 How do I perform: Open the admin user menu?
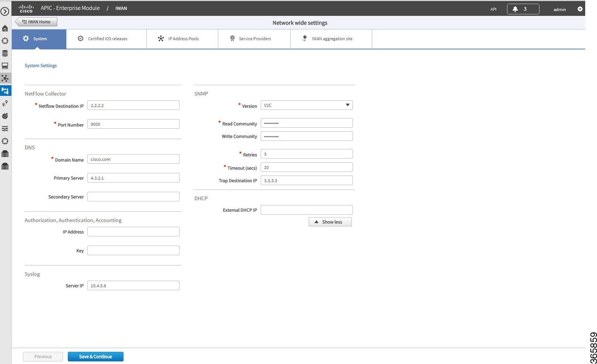pyautogui.click(x=559, y=9)
